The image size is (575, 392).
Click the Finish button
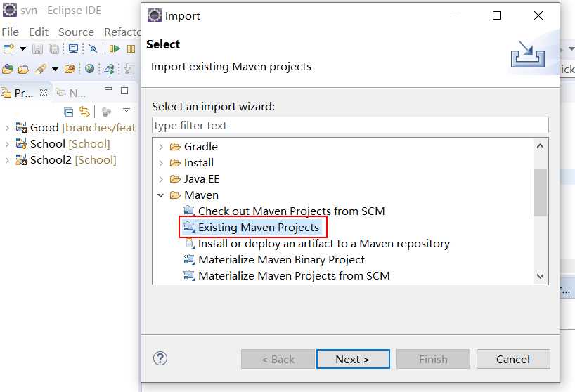(433, 359)
